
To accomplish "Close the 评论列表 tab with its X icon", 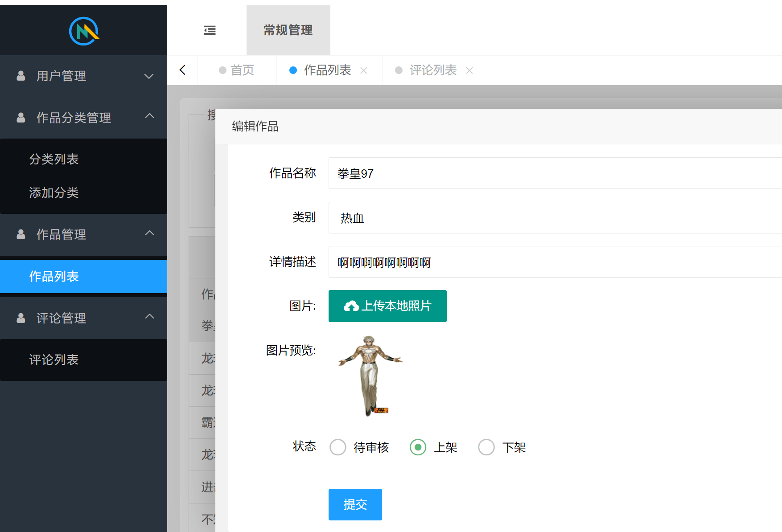I will [469, 70].
